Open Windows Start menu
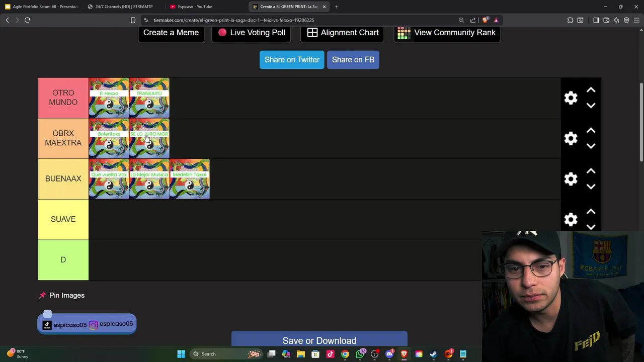The height and width of the screenshot is (362, 644). [181, 354]
